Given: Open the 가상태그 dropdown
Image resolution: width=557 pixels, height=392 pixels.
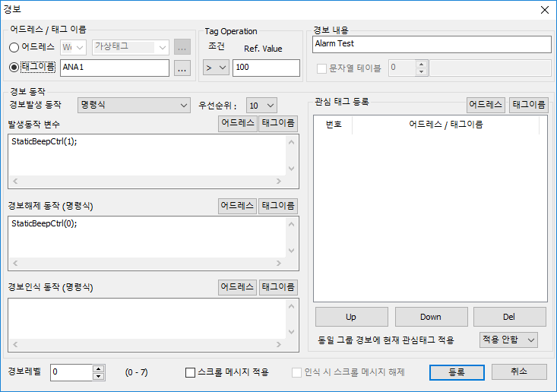Looking at the screenshot, I should point(131,47).
